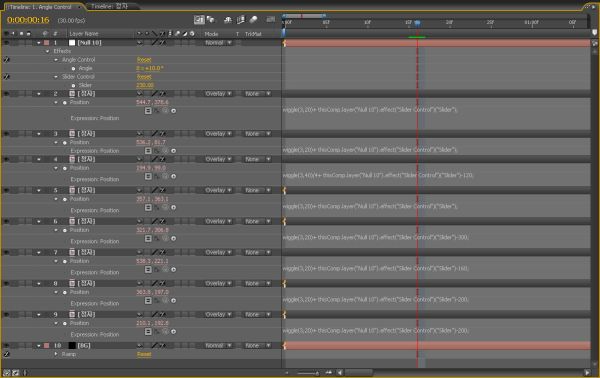Toggle Hide Shy Layers icon
Viewport: 600px width, 378px height.
click(x=228, y=20)
